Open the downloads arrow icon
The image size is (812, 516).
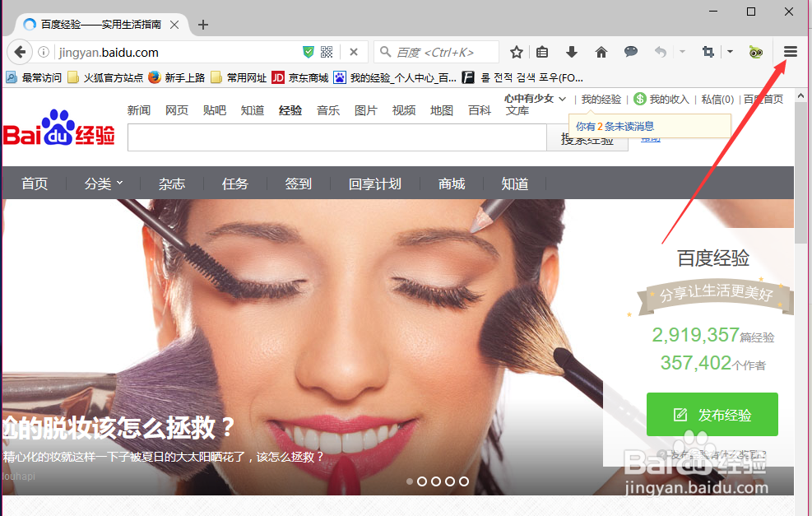[572, 52]
